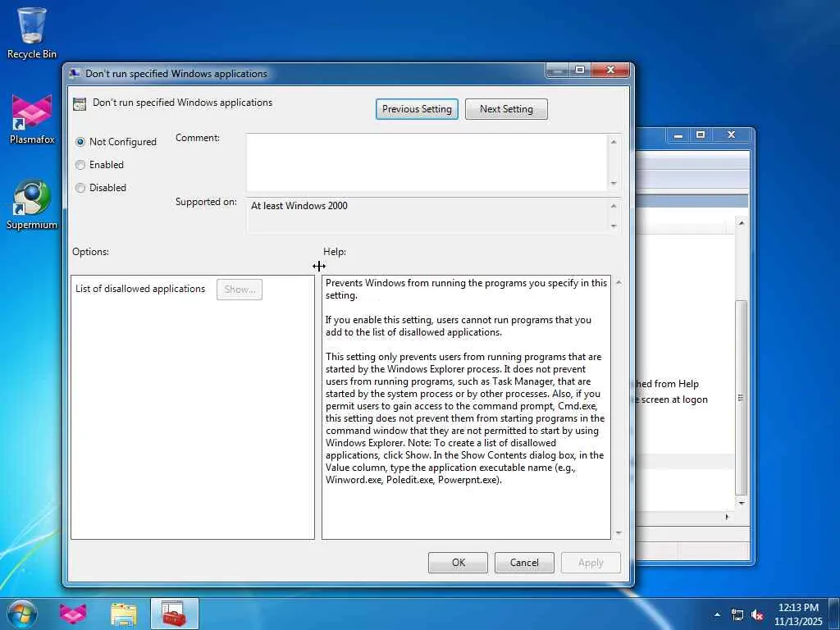The image size is (840, 630).
Task: Click the Supported on scroll down arrow
Action: point(614,226)
